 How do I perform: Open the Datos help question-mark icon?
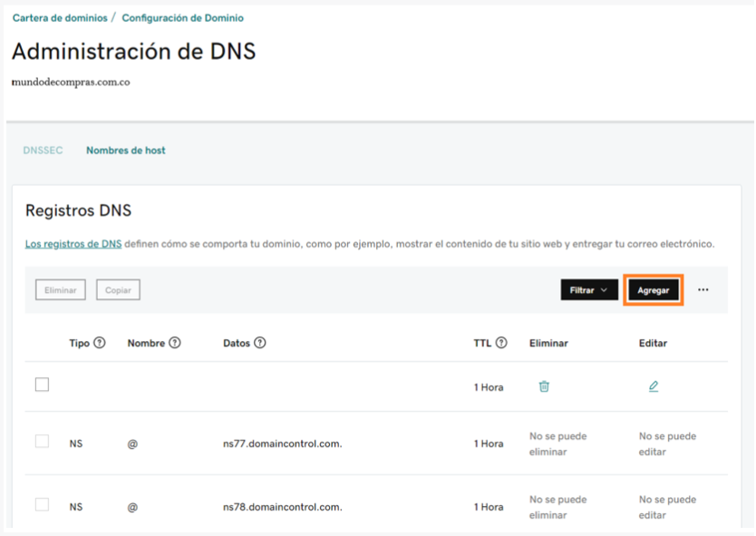pyautogui.click(x=260, y=343)
